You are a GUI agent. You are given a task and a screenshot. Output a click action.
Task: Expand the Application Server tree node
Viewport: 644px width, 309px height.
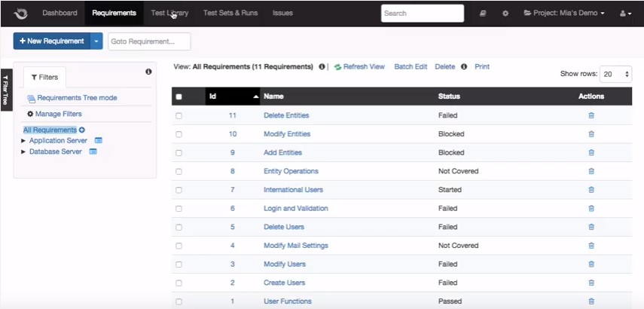(x=23, y=140)
